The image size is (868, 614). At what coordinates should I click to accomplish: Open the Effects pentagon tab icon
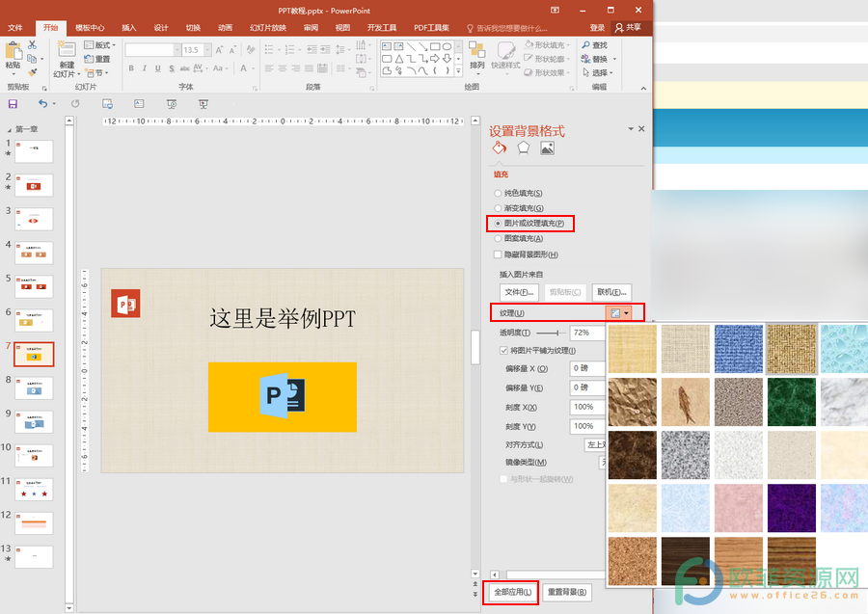pos(523,147)
